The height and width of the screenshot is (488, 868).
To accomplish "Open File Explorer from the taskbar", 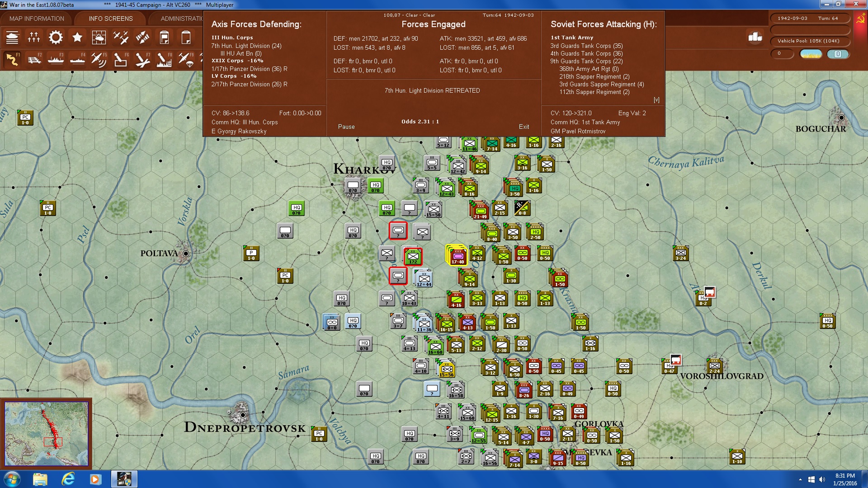I will tap(40, 479).
